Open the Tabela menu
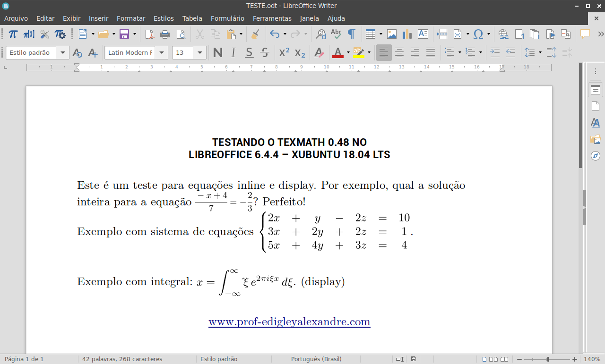This screenshot has height=364, width=605. [192, 18]
